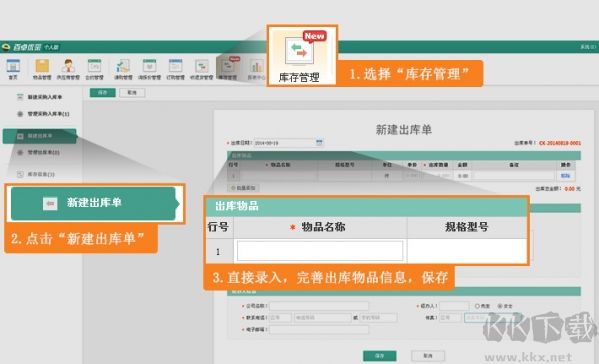Image resolution: width=599 pixels, height=364 pixels.
Task: Click the 取消 button at bottom
Action: pyautogui.click(x=428, y=356)
